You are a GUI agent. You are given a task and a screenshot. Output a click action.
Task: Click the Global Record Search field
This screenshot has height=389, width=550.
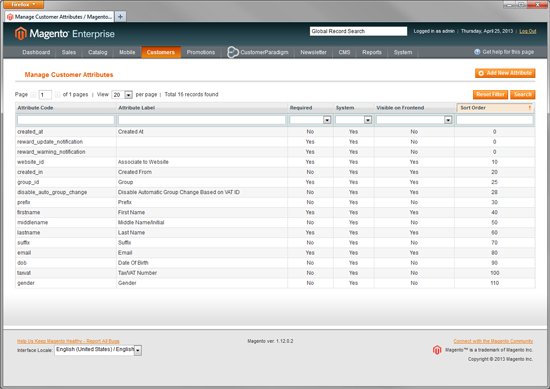click(x=358, y=31)
